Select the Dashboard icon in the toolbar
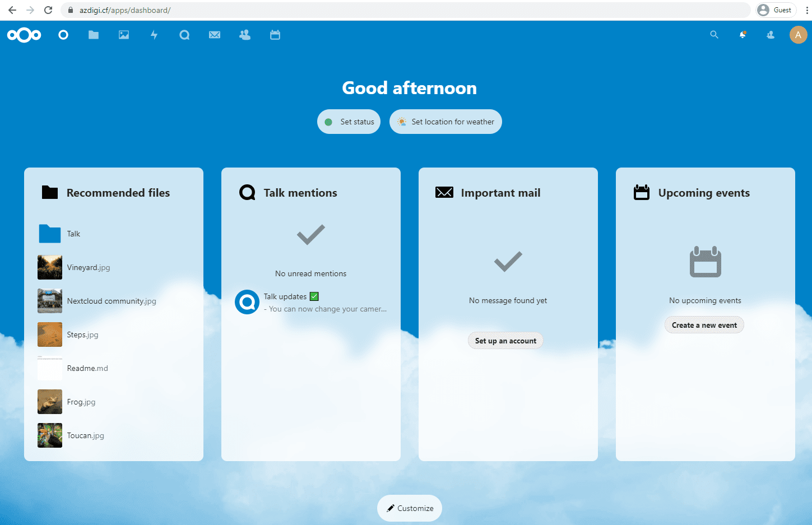This screenshot has height=525, width=812. point(63,35)
